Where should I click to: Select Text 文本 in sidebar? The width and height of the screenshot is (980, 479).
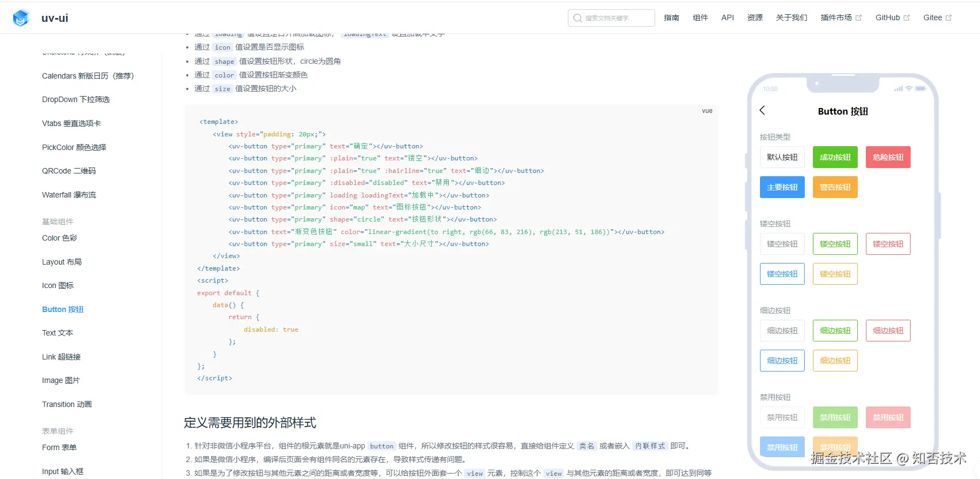point(57,333)
